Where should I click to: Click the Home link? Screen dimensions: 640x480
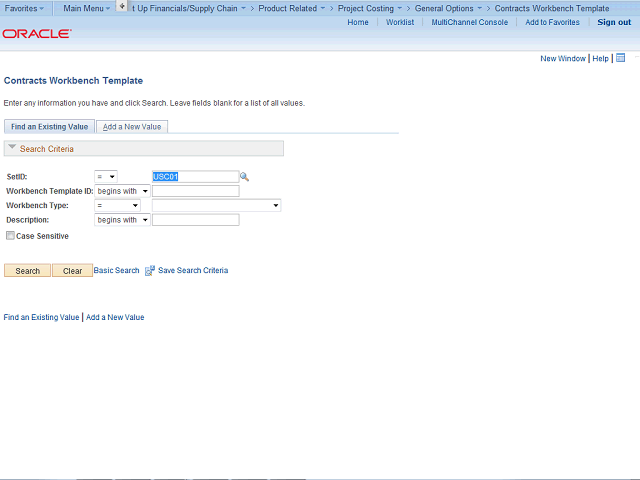(x=358, y=22)
